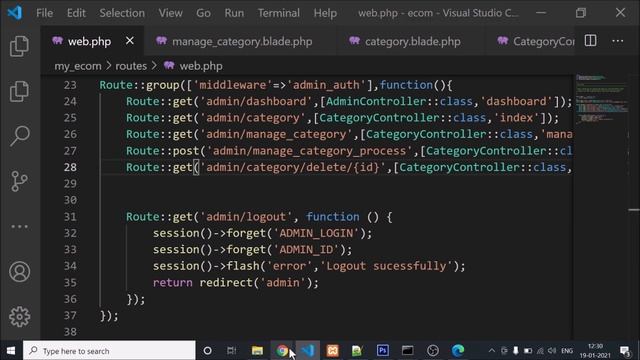
Task: Click the 'ADMIN_ID' session key text
Action: point(306,249)
